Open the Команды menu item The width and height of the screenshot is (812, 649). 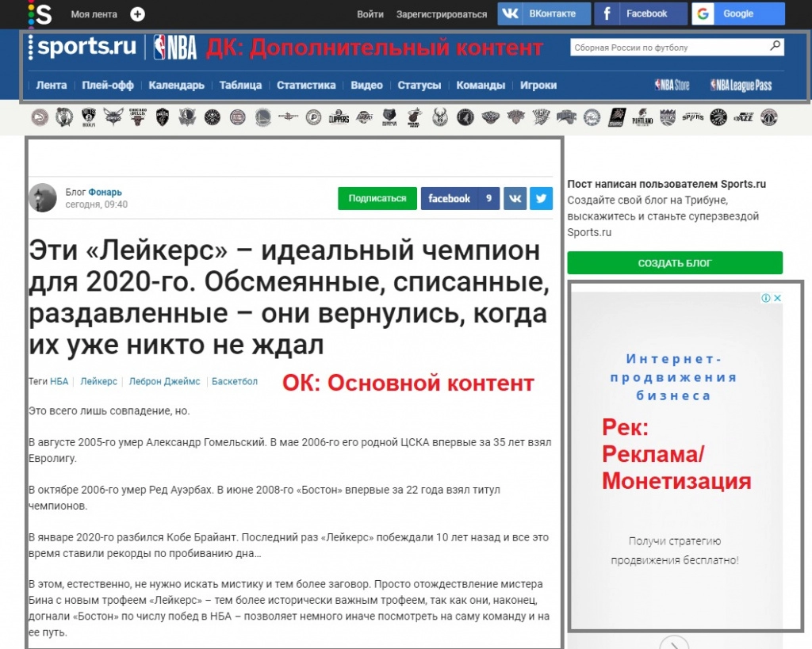click(481, 85)
